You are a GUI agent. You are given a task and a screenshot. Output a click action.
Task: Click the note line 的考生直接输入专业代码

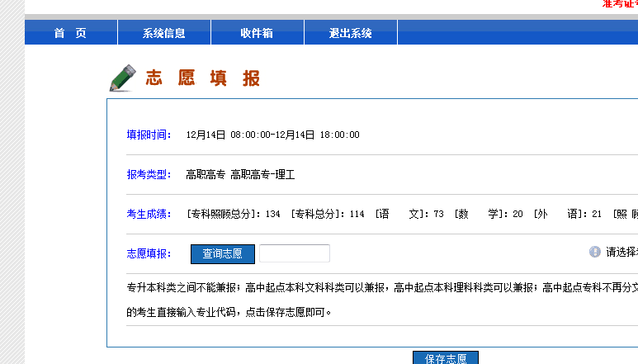229,312
